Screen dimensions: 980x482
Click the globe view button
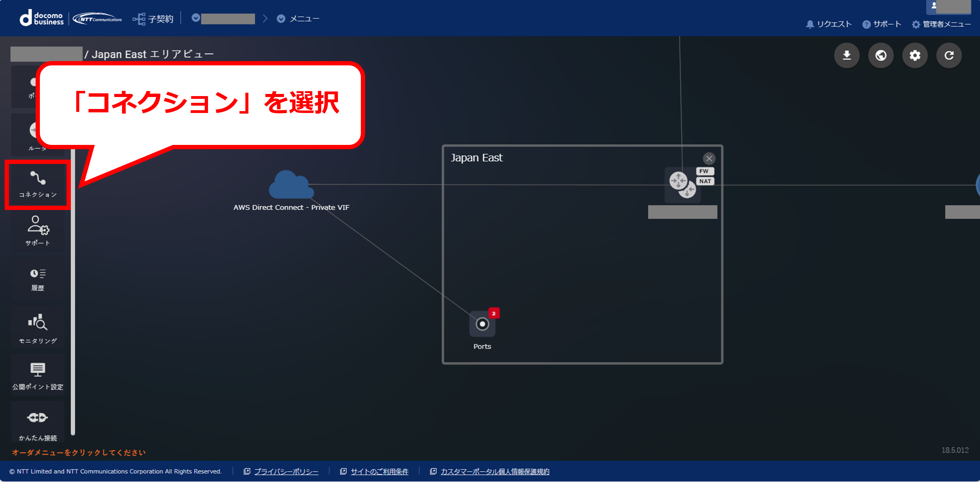point(881,56)
